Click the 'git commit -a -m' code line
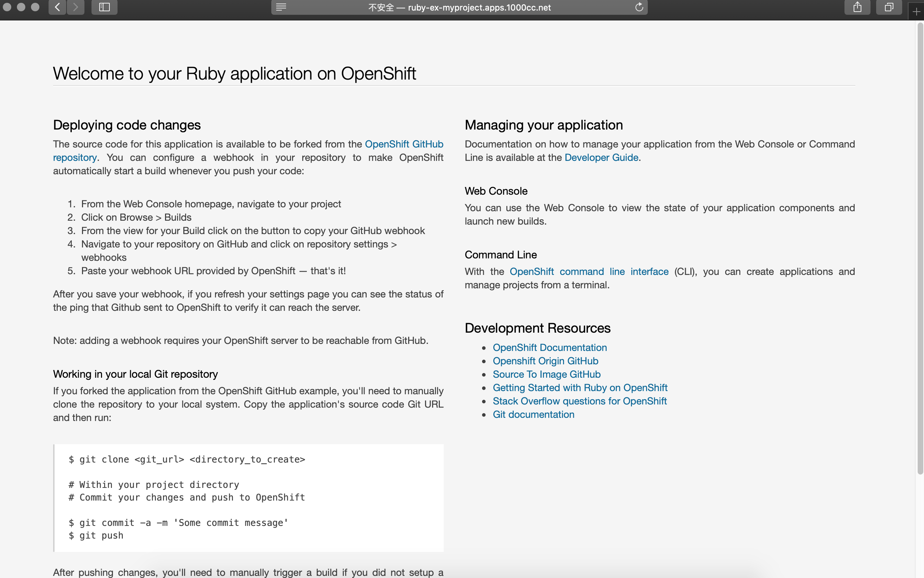924x578 pixels. pyautogui.click(x=178, y=523)
